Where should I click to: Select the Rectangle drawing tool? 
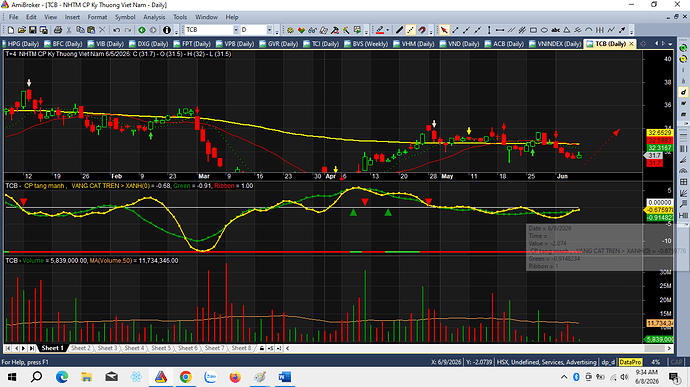click(533, 30)
